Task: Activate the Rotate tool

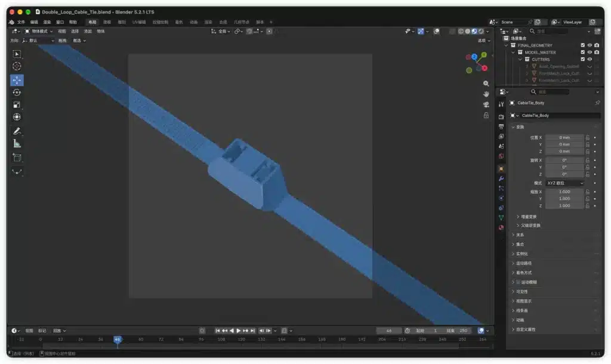Action: (x=17, y=92)
